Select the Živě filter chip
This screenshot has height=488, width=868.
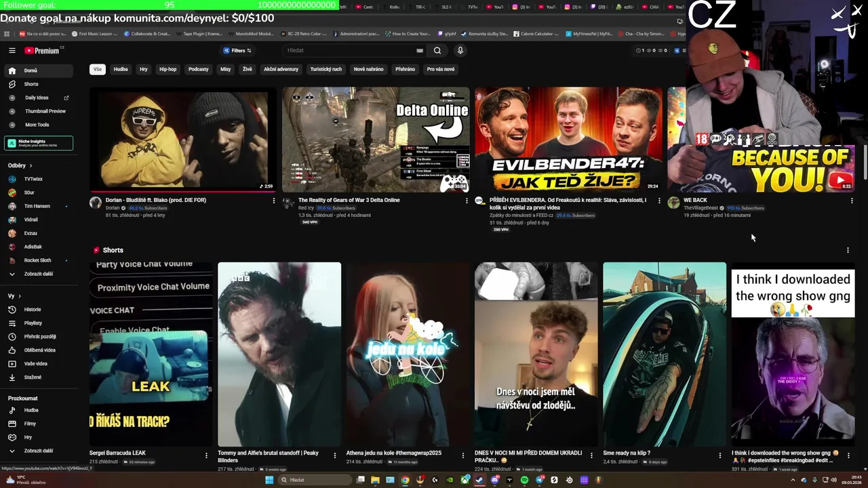248,69
